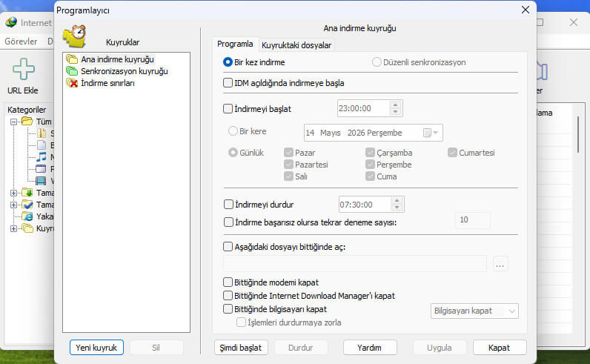The height and width of the screenshot is (364, 590).
Task: Select the İndirme sınırları queue icon
Action: point(71,83)
